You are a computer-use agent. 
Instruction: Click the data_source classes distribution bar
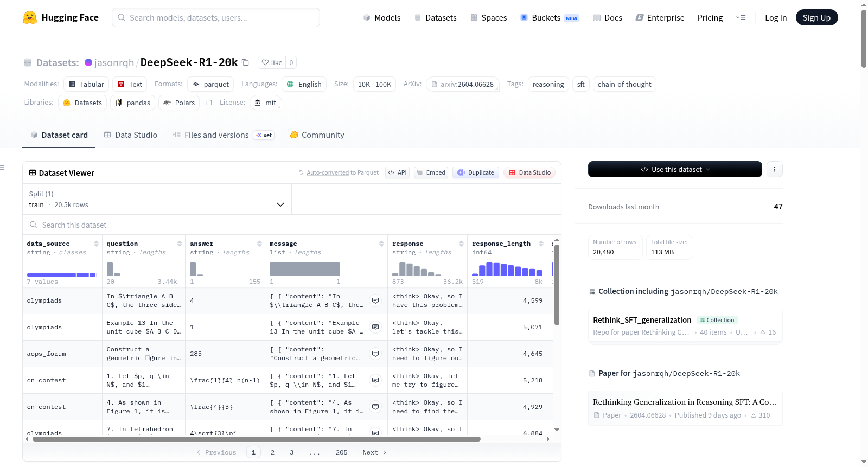point(61,275)
